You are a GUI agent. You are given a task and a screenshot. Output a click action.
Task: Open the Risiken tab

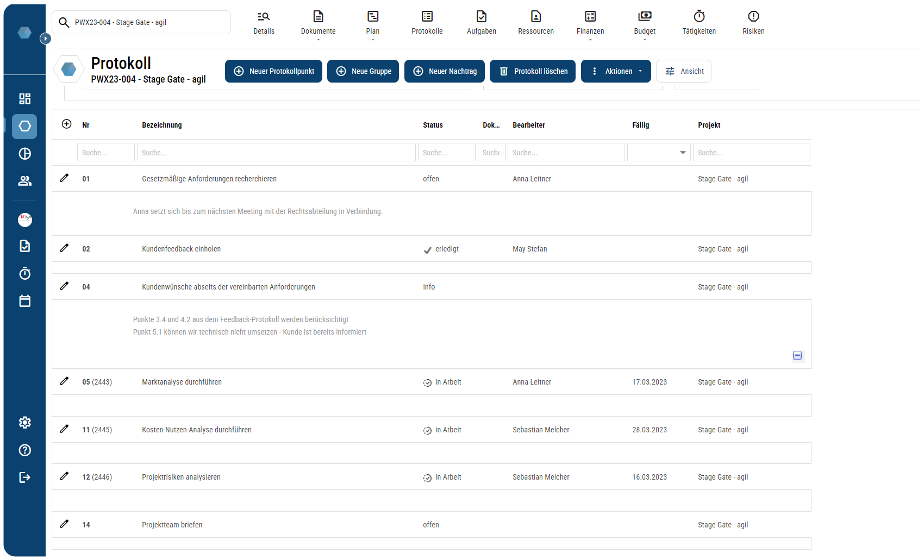tap(753, 23)
